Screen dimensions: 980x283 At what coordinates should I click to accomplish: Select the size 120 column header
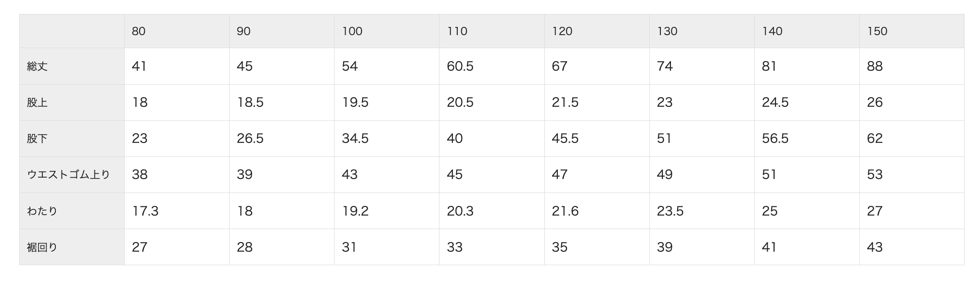point(562,31)
